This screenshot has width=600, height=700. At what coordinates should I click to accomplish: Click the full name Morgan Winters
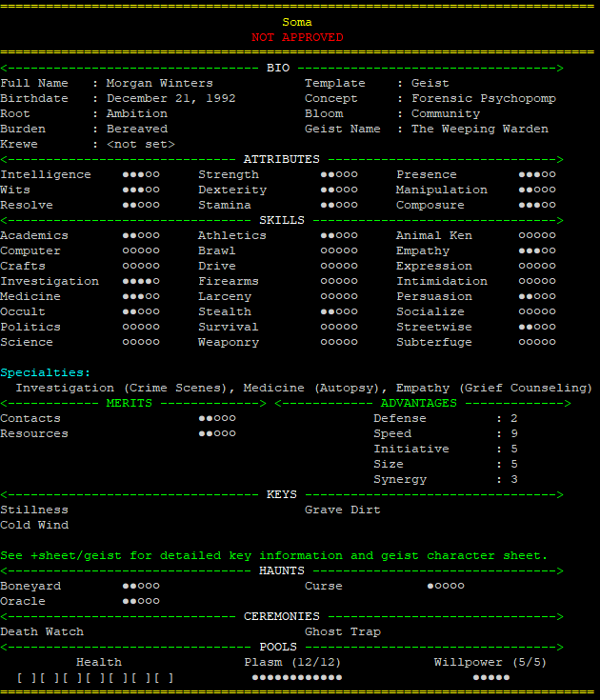(x=160, y=83)
